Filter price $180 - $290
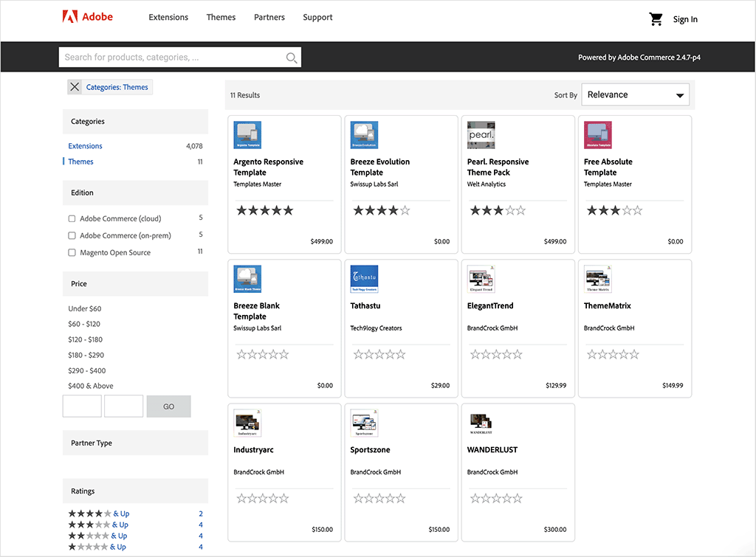 pyautogui.click(x=86, y=355)
